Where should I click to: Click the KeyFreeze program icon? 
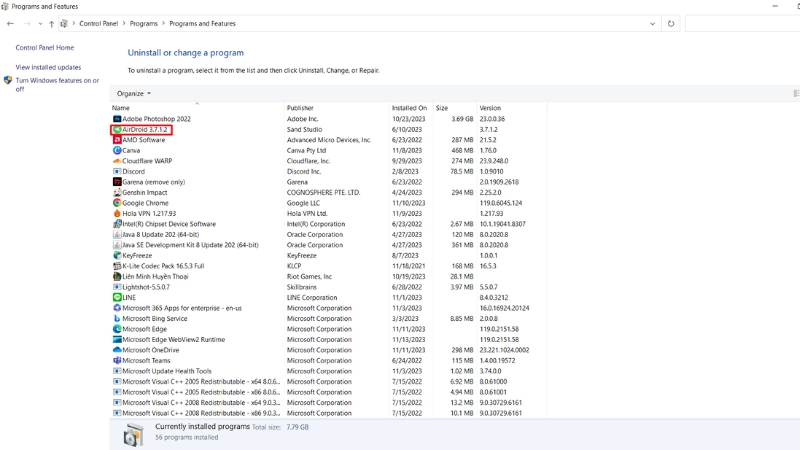point(117,256)
